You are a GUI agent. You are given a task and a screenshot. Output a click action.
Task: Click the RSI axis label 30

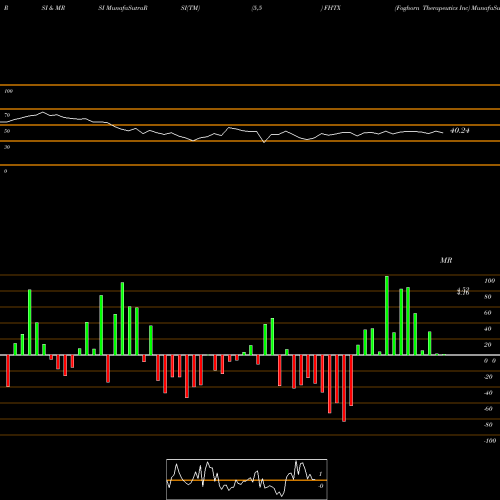[7, 147]
